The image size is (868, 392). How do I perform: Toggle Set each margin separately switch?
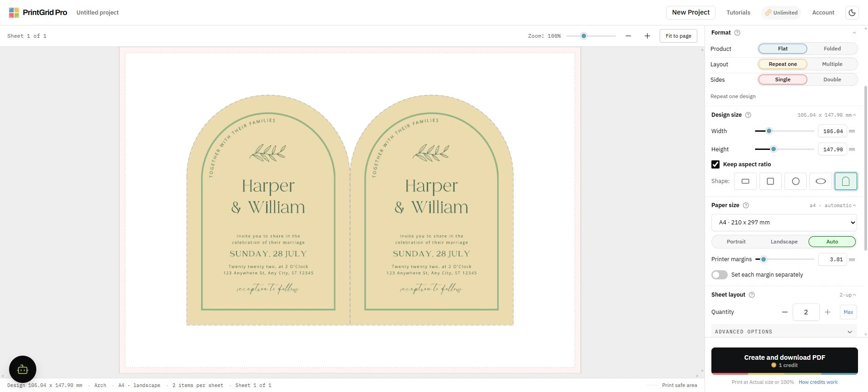pos(720,275)
